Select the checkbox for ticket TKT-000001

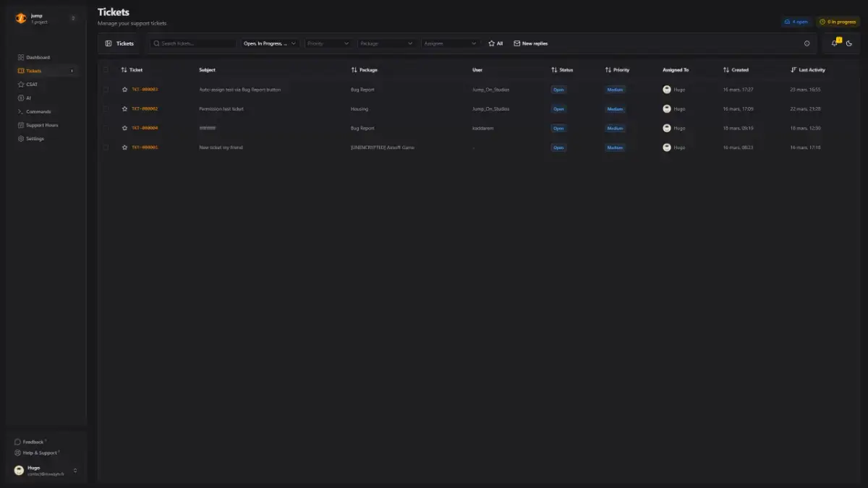click(106, 147)
